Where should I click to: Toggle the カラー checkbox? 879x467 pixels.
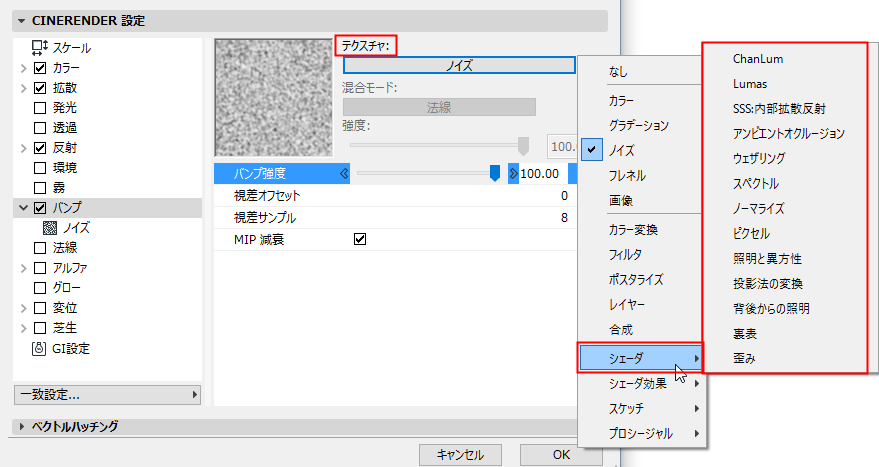tap(40, 68)
